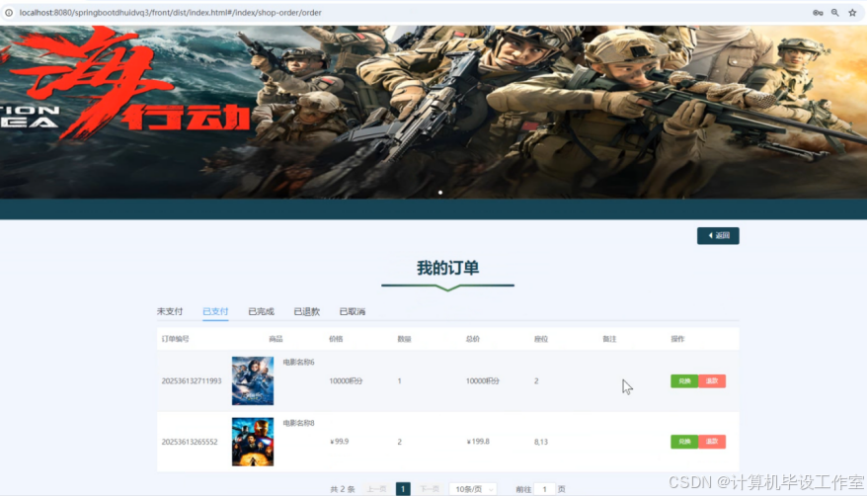Open the poster thumbnail of 电影名称8
Image resolution: width=868 pixels, height=497 pixels.
point(253,442)
